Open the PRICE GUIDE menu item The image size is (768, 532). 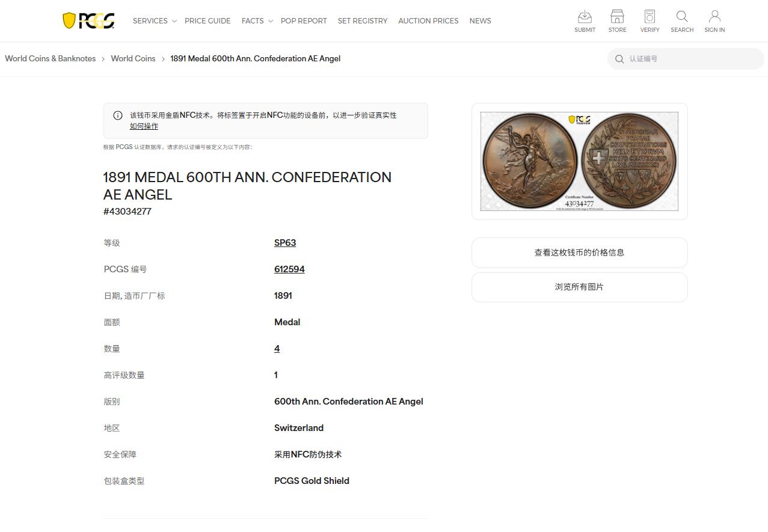tap(207, 20)
